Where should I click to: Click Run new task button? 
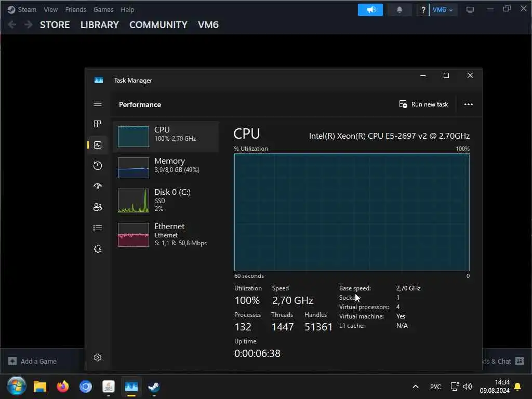click(x=424, y=104)
